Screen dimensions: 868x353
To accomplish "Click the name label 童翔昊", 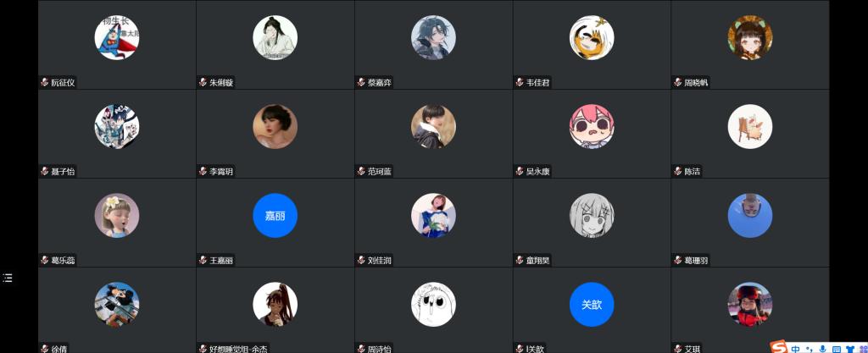I will pyautogui.click(x=538, y=261).
